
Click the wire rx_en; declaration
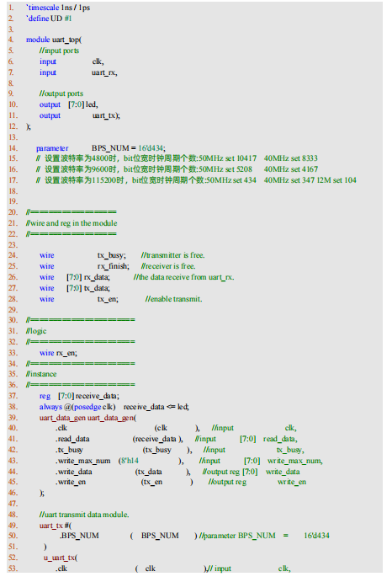pyautogui.click(x=58, y=353)
